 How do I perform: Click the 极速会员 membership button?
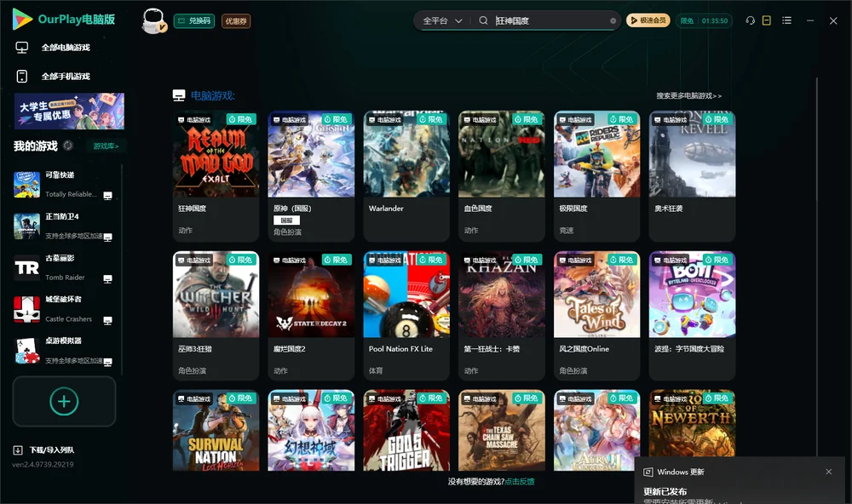pos(648,20)
